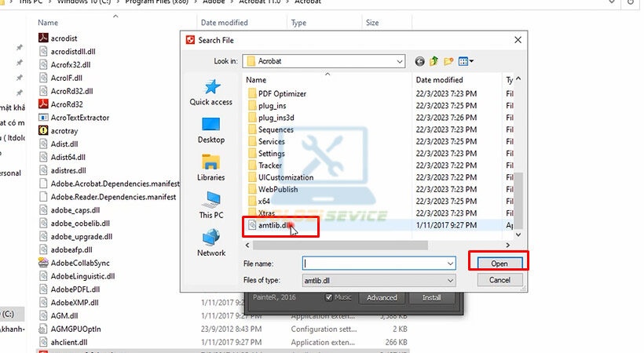644x353 pixels.
Task: Open the Files of type dropdown
Action: point(379,280)
